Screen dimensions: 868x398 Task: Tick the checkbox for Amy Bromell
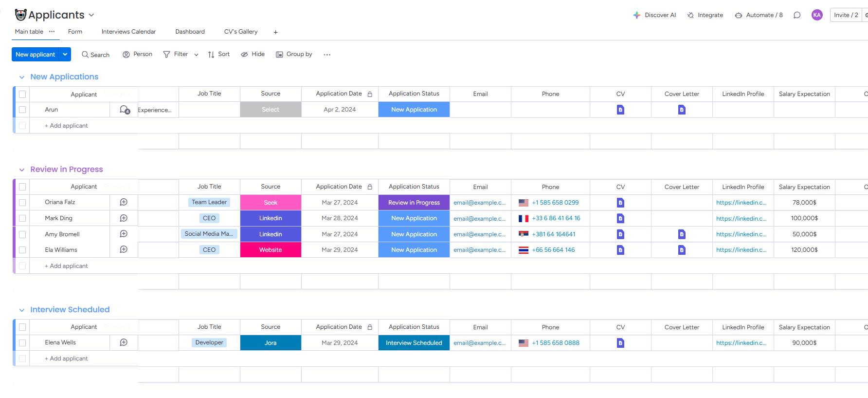click(22, 234)
